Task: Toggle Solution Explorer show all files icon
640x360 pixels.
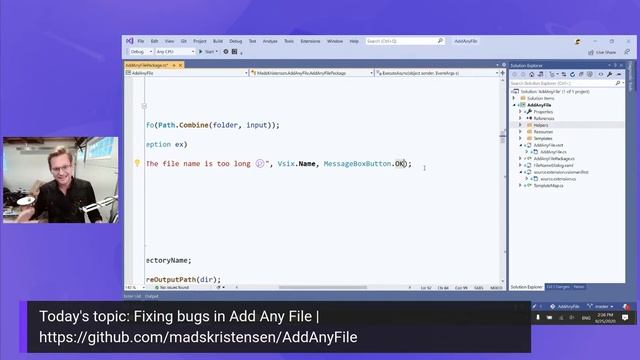Action: point(590,75)
